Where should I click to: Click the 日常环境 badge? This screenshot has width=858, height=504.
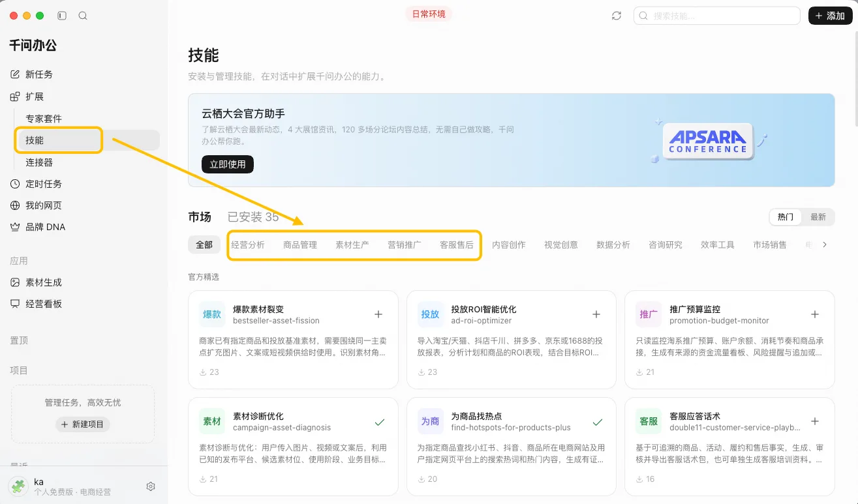[429, 14]
